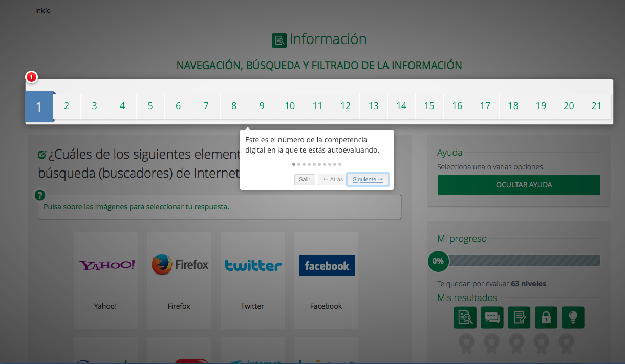625x364 pixels.
Task: Select the Facebook thumbnail answer
Action: [327, 265]
